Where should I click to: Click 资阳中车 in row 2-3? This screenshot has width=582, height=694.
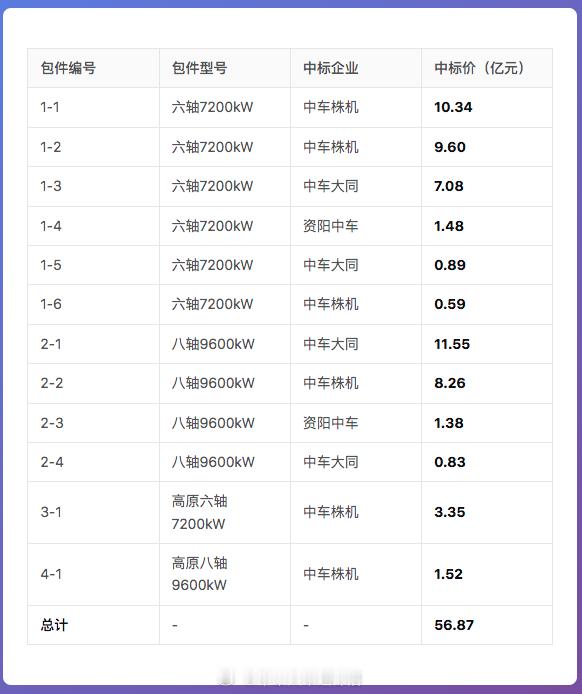point(330,423)
